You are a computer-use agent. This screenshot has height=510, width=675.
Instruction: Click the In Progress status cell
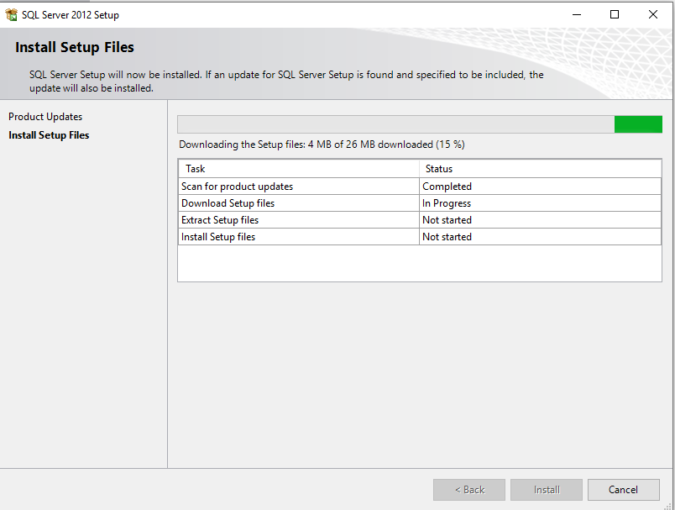(x=540, y=203)
